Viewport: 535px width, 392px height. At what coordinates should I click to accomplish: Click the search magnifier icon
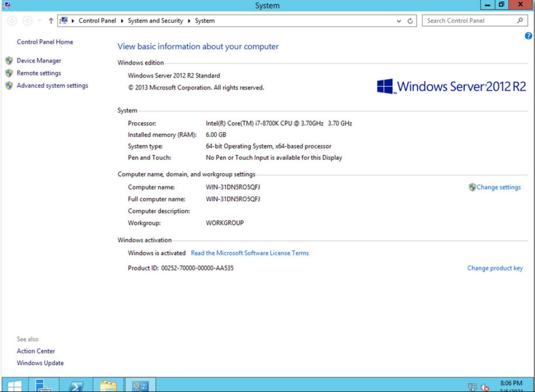(520, 20)
